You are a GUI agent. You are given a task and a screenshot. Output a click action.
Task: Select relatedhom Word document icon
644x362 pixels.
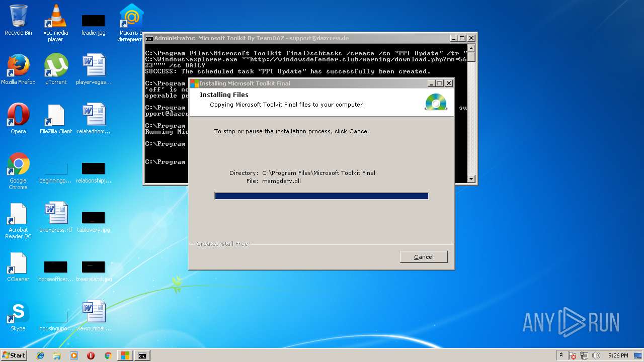click(x=94, y=119)
